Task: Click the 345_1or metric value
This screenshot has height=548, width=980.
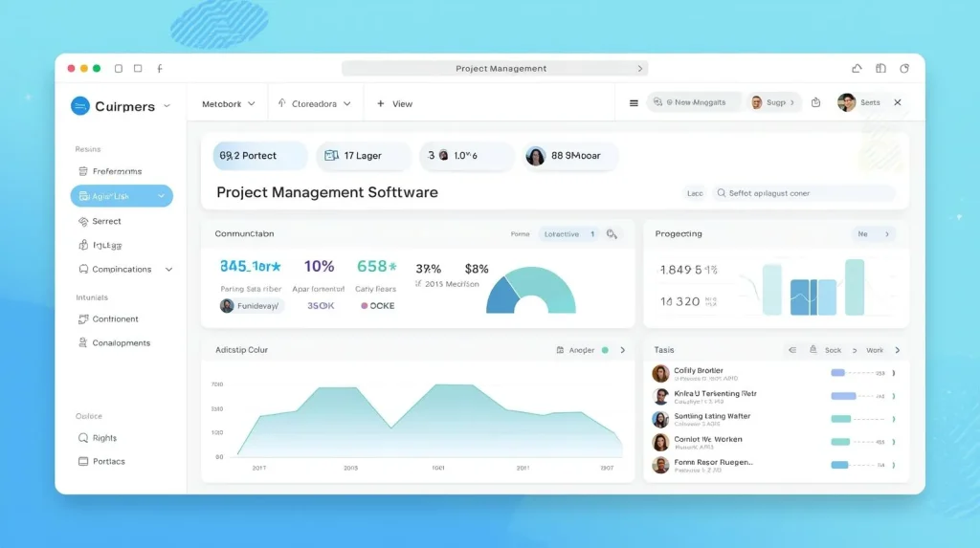Action: point(250,266)
